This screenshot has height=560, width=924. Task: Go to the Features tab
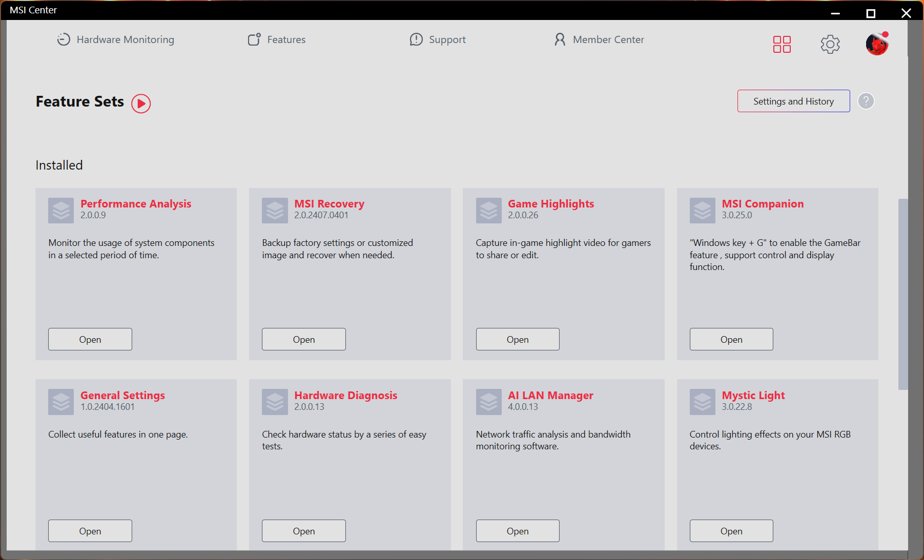pos(277,40)
